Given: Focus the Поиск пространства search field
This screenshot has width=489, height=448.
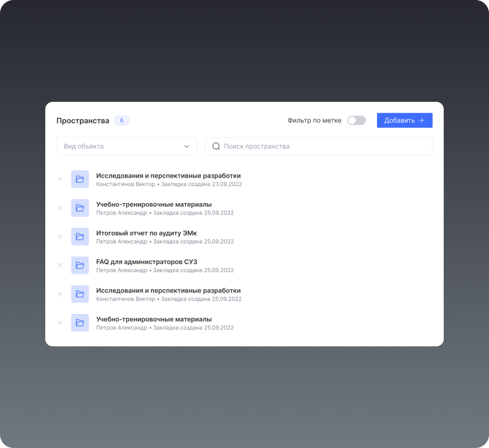Looking at the screenshot, I should tap(323, 147).
